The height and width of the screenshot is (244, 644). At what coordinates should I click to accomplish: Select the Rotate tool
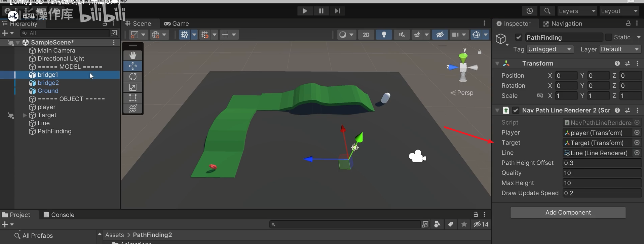(x=133, y=77)
